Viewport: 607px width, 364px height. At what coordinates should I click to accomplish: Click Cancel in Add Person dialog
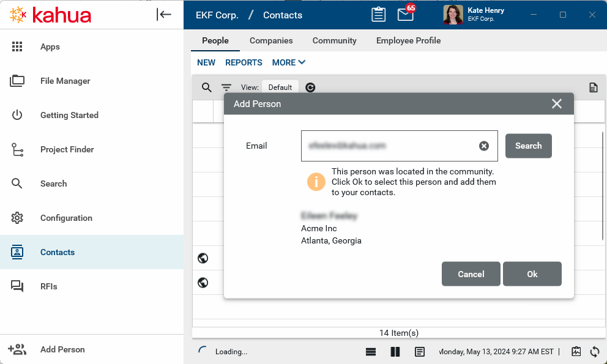point(471,274)
